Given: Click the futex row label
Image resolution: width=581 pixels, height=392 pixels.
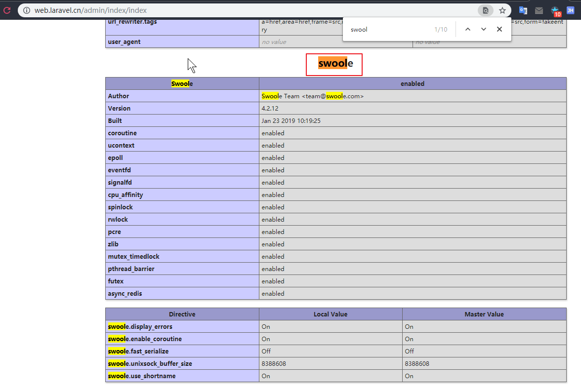Looking at the screenshot, I should [x=116, y=281].
